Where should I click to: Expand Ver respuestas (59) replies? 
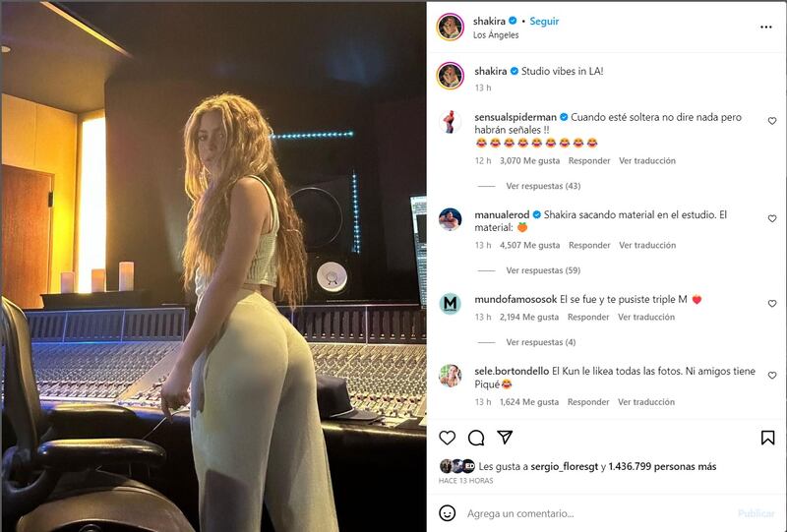[x=543, y=270]
